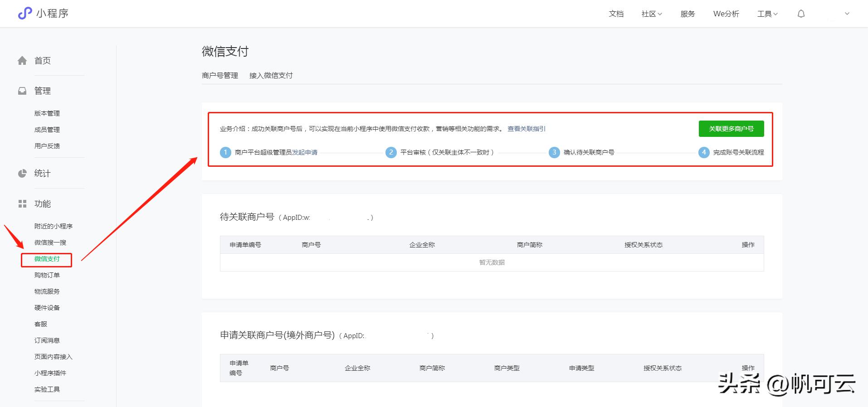Open 实验工具 in the sidebar

47,389
